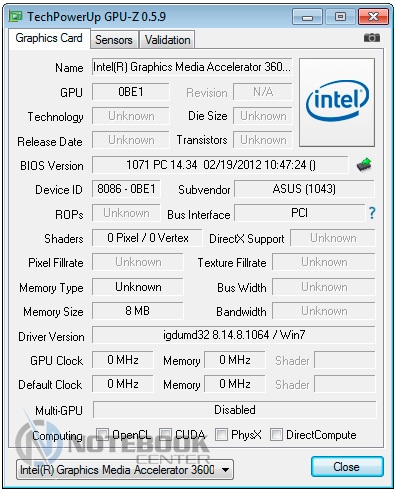Screen dimensions: 396x491
Task: Click the Default Clock row Memory 0 MHz field
Action: point(235,384)
